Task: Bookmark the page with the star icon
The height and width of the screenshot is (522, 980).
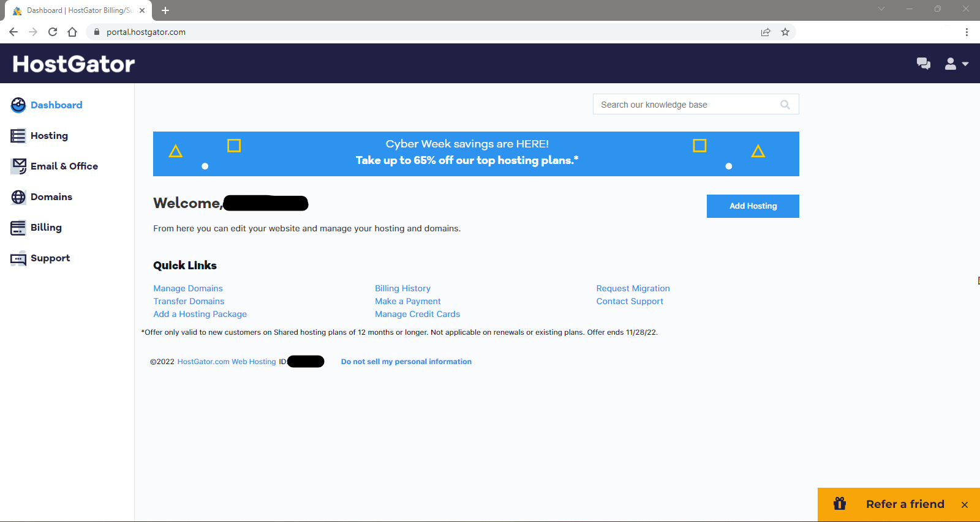Action: click(785, 32)
